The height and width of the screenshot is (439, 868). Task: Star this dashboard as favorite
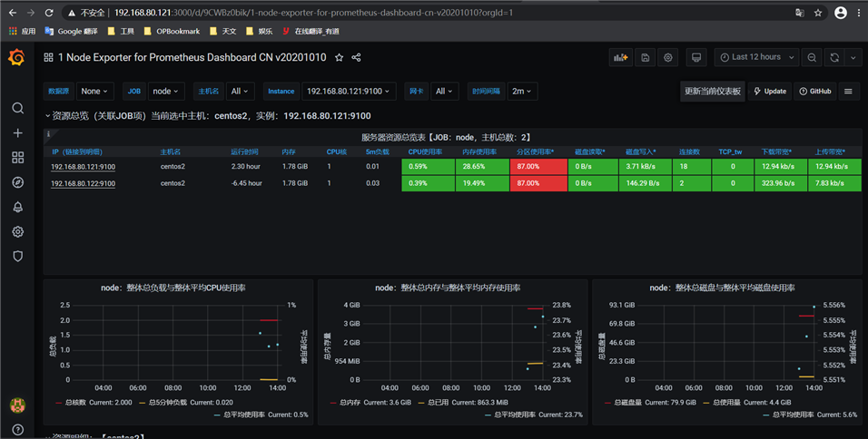[340, 57]
